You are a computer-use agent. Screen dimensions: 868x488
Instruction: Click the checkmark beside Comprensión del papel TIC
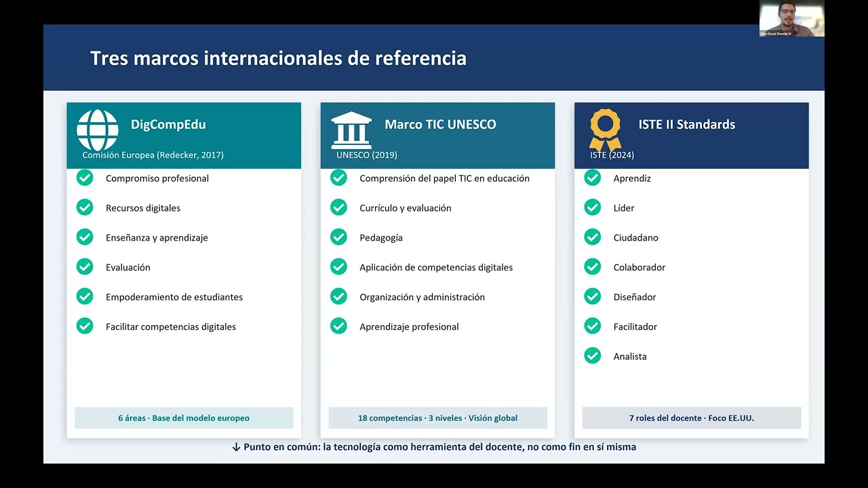[338, 178]
